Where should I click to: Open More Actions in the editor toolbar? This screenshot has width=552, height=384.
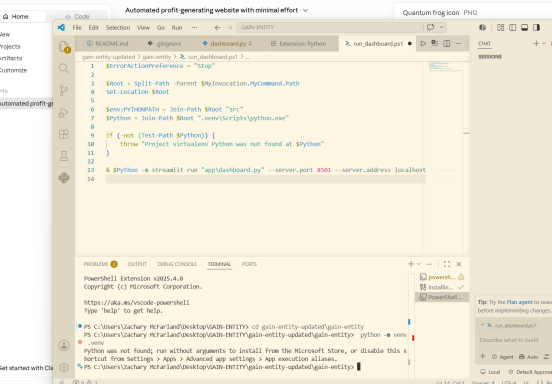click(458, 43)
